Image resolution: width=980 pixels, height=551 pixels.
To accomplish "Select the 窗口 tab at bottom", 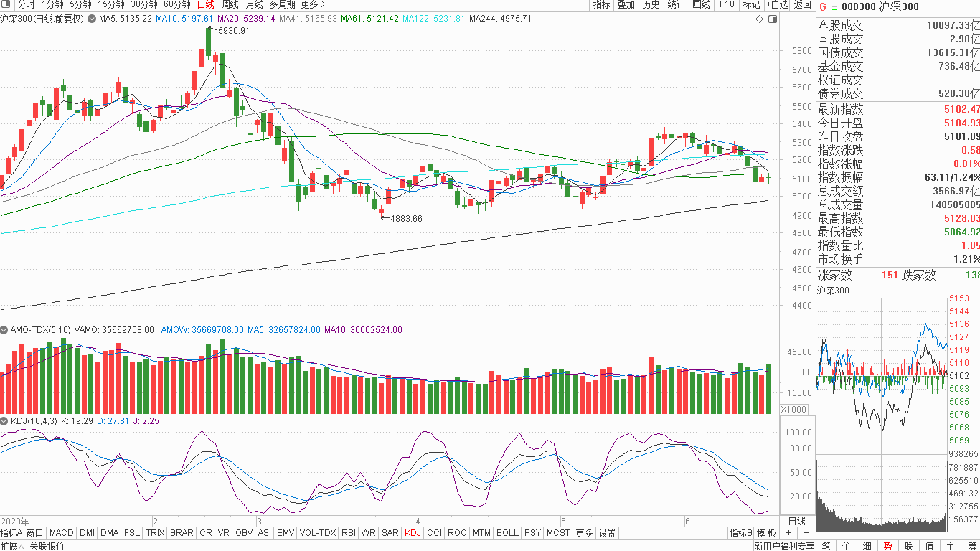I will click(x=35, y=533).
